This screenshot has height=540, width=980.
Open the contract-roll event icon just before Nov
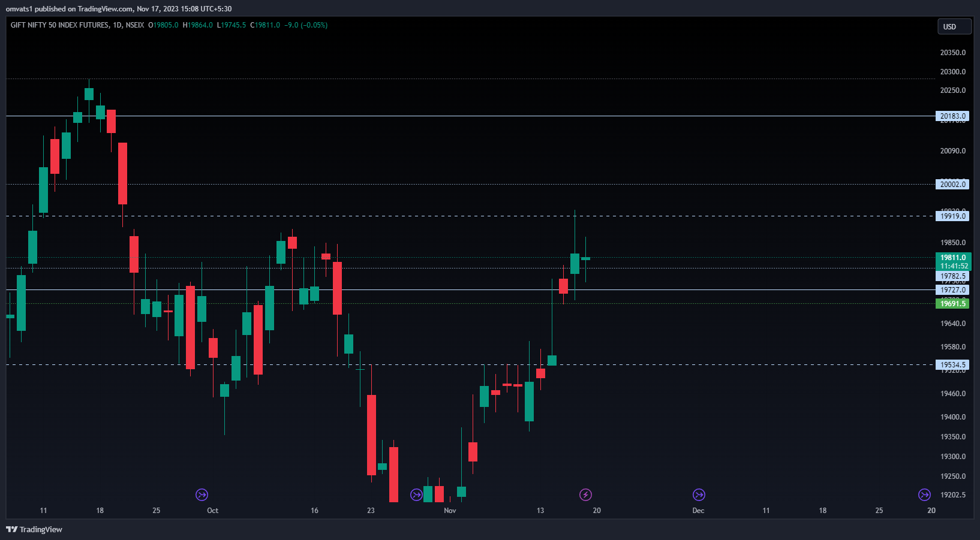416,494
